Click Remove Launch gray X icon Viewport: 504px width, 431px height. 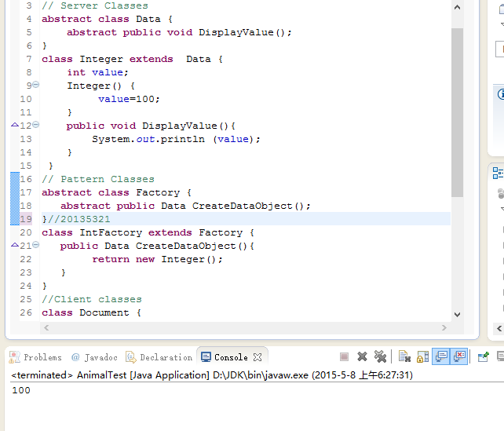coord(362,356)
